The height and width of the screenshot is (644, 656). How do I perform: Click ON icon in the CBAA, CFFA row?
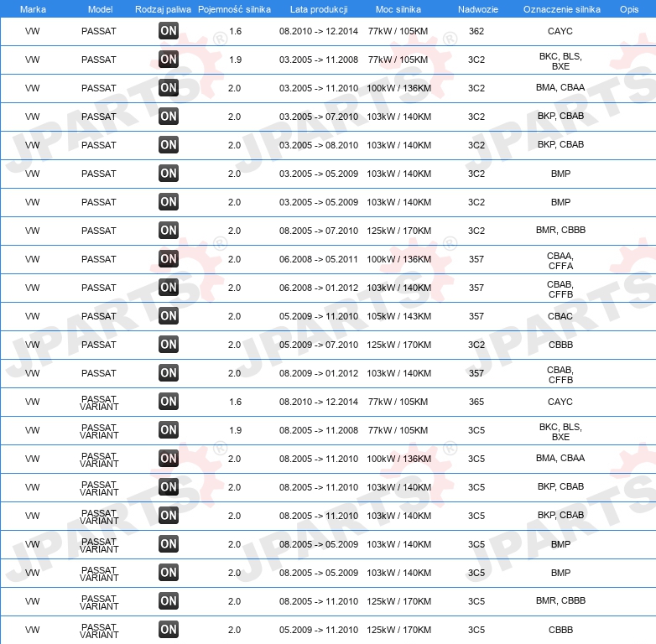click(x=169, y=259)
